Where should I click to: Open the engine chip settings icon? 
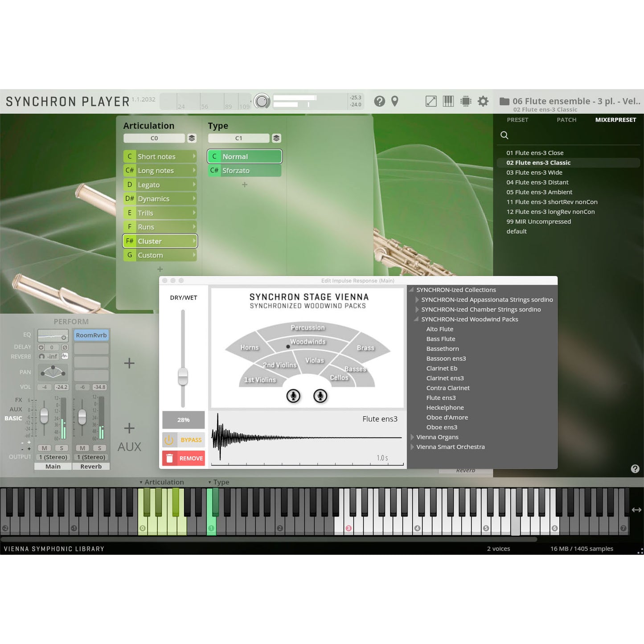(466, 101)
